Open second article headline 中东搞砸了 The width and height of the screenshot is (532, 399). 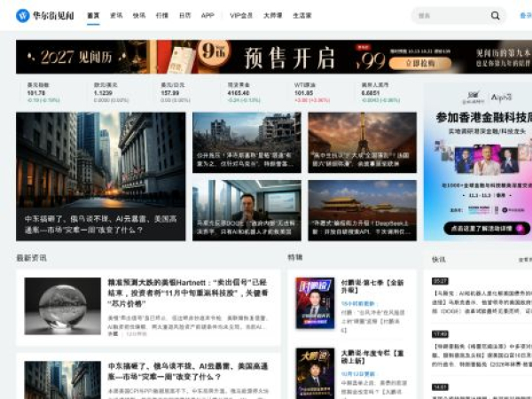pos(188,372)
